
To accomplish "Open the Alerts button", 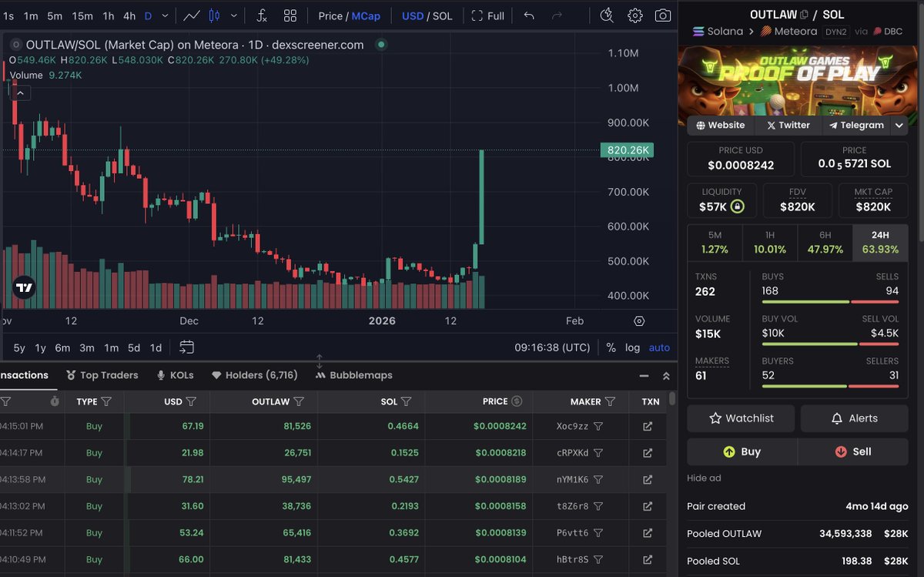I will pos(854,418).
